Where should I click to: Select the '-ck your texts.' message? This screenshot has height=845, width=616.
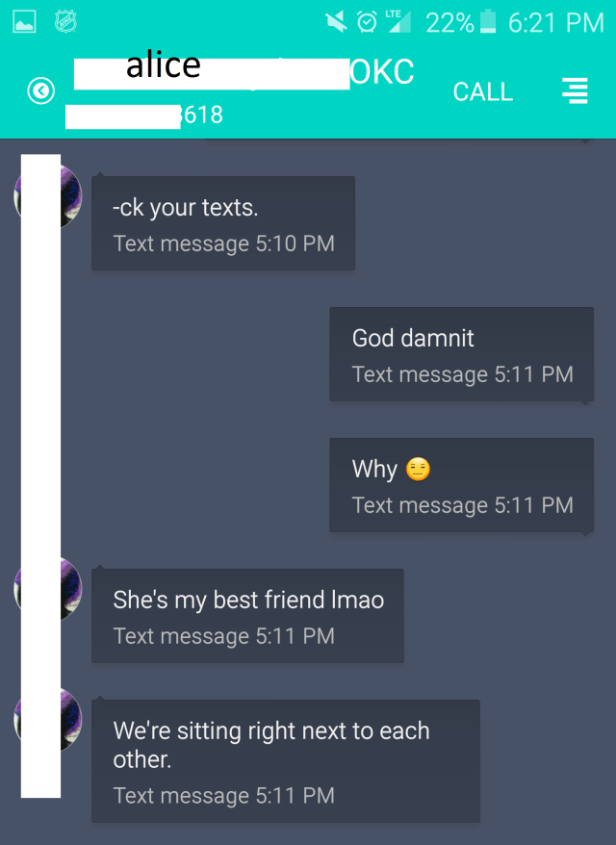[x=223, y=223]
